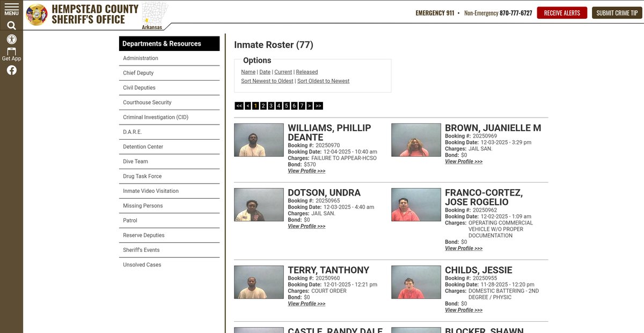Open Inmate Video Visitation page
The image size is (644, 333).
click(169, 191)
